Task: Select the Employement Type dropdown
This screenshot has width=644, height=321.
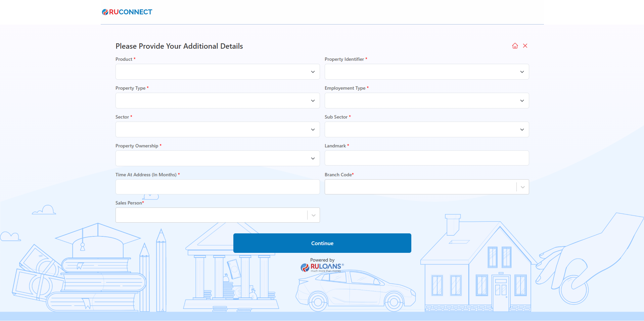Action: click(x=426, y=101)
